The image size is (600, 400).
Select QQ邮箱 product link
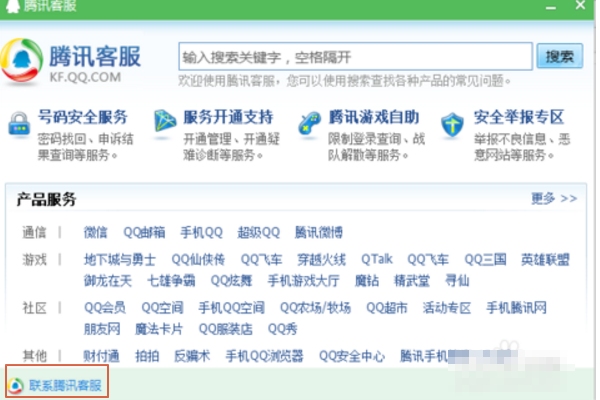(x=144, y=232)
